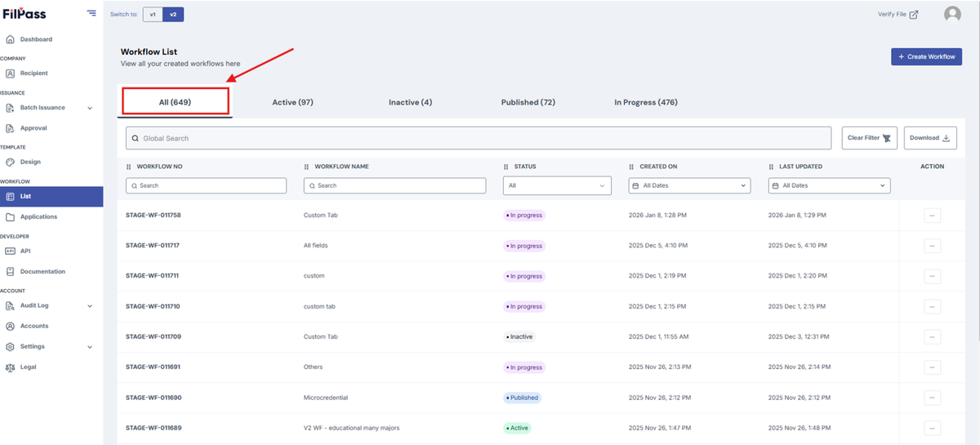
Task: Click drag-handle icon beside WORKFLOW NO header
Action: 128,167
